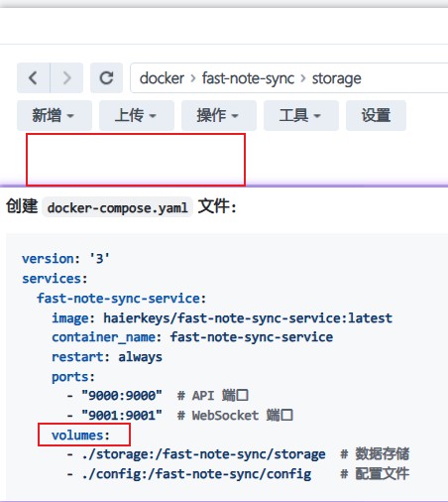
Task: Click the fast-note-sync-service: key line
Action: pos(122,299)
